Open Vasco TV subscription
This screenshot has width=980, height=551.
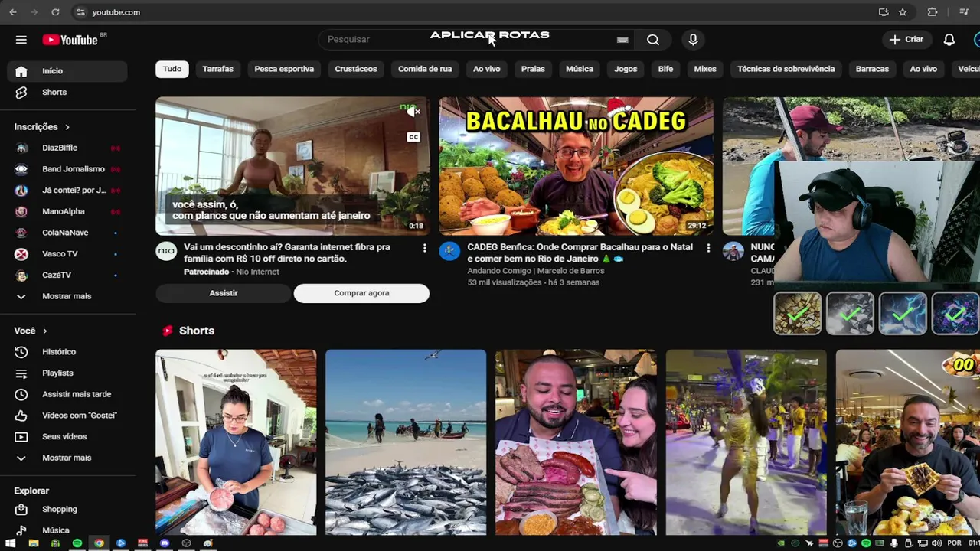click(x=67, y=253)
